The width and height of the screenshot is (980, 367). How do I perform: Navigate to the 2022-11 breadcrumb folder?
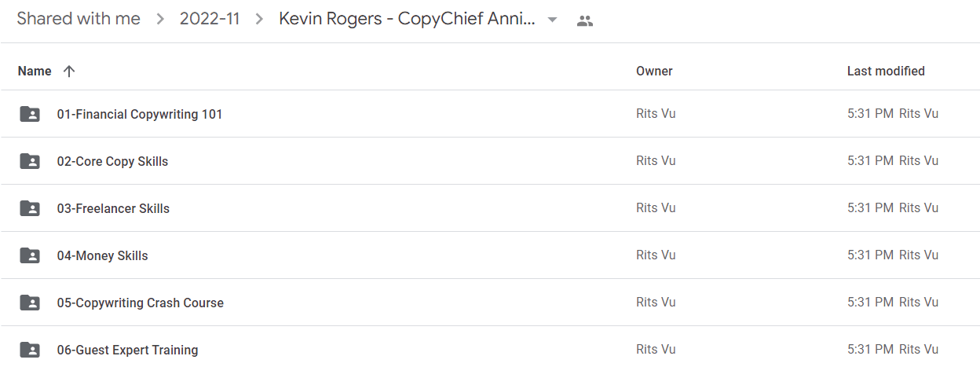pyautogui.click(x=210, y=19)
